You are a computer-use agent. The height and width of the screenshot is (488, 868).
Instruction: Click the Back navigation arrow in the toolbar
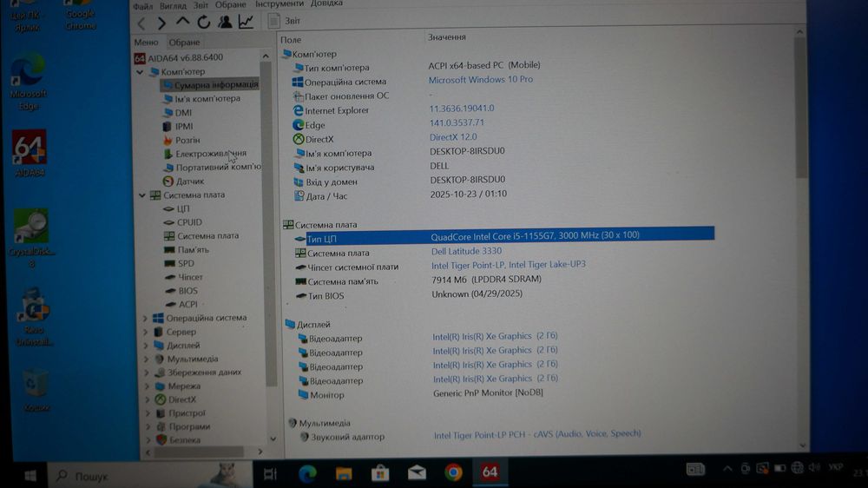(141, 23)
